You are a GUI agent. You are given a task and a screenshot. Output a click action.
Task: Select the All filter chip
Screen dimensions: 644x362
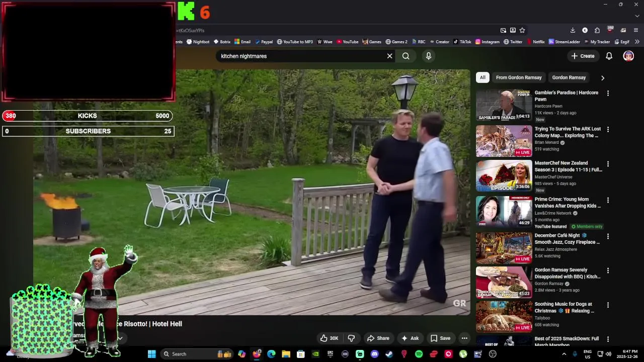click(x=482, y=77)
